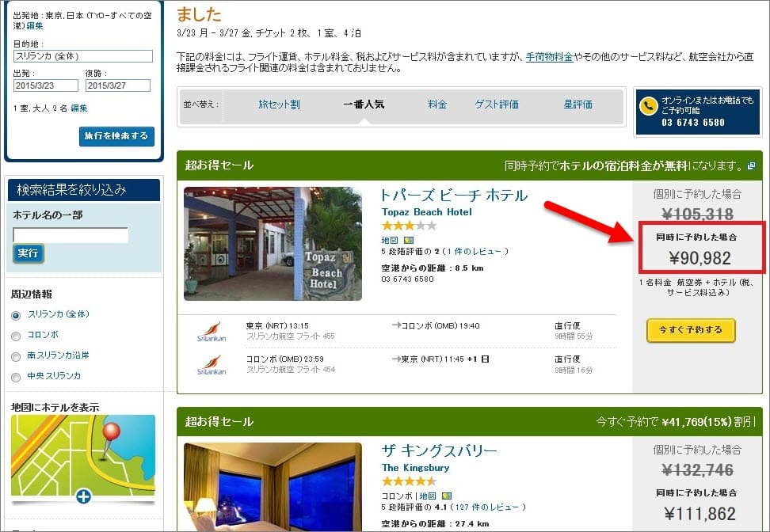770x532 pixels.
Task: Click the SriLankan logo for flight 455
Action: click(212, 331)
